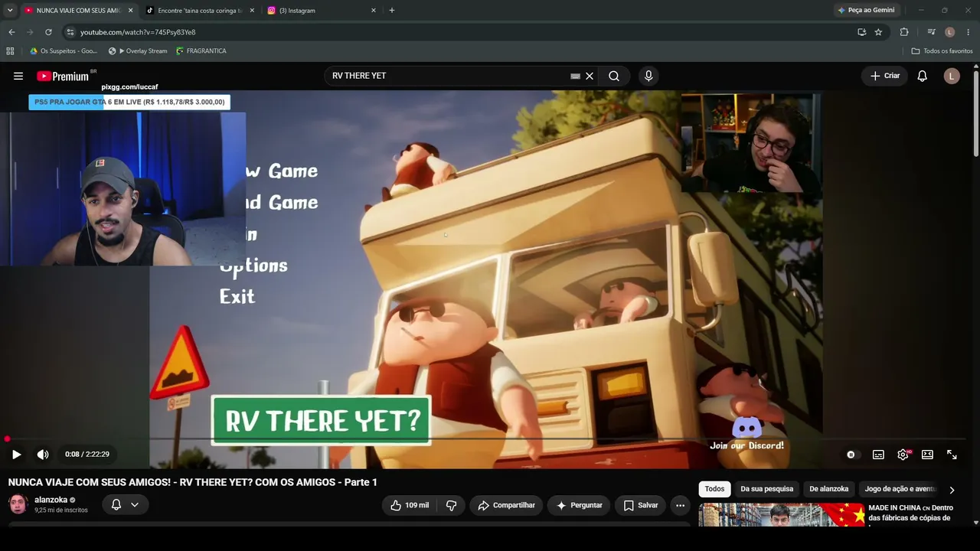This screenshot has height=551, width=980.
Task: Open the on-screen keyboard in search box
Action: [575, 76]
